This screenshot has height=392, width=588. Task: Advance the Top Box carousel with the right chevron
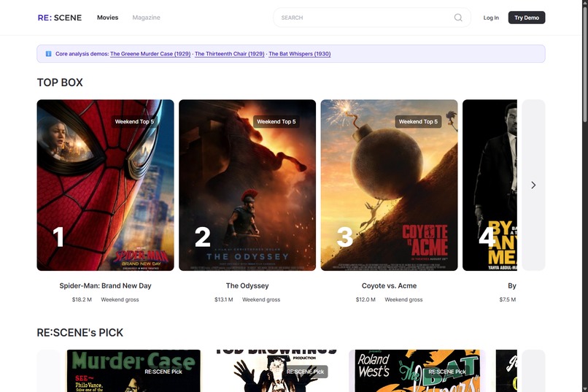point(533,185)
